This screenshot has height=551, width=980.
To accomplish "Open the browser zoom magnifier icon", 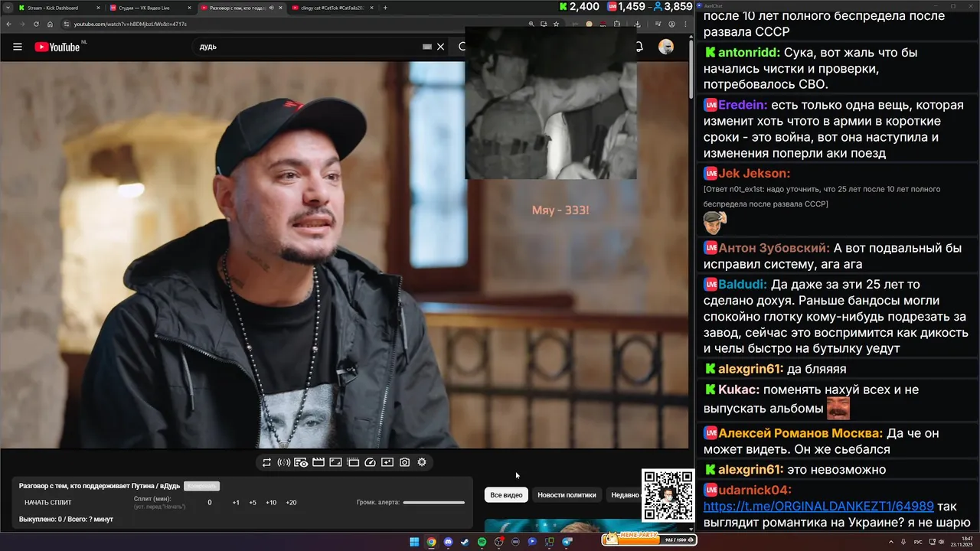I will click(x=531, y=24).
